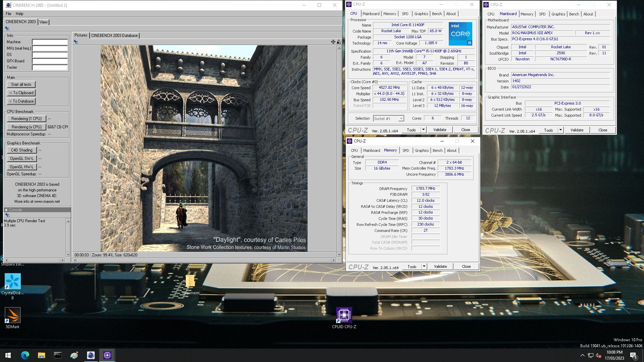Open the maxmem folder on desktop

190,282
